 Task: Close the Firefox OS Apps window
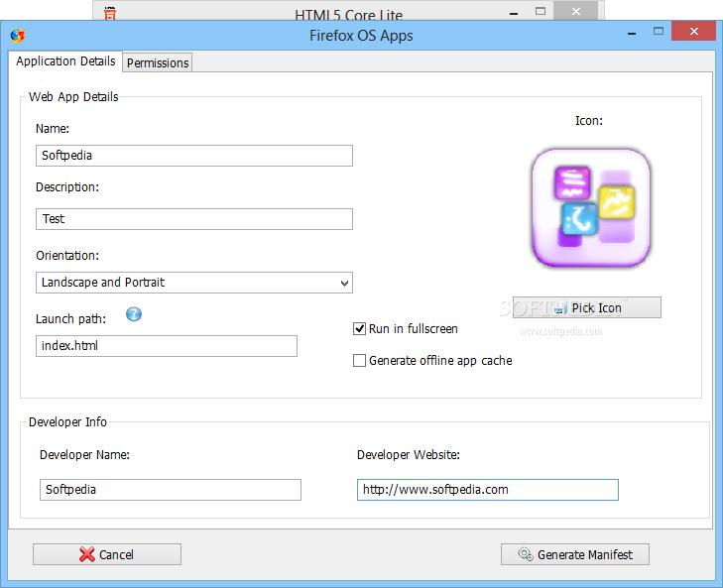click(693, 32)
